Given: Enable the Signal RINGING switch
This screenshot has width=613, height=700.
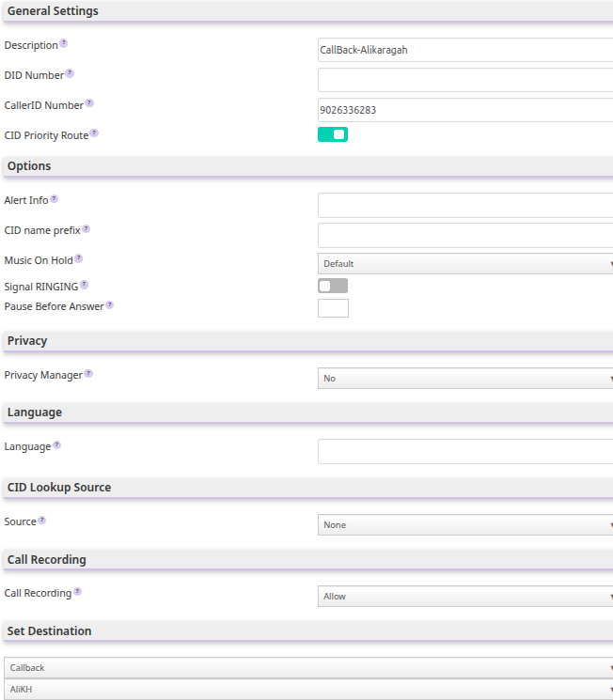Looking at the screenshot, I should coord(333,286).
